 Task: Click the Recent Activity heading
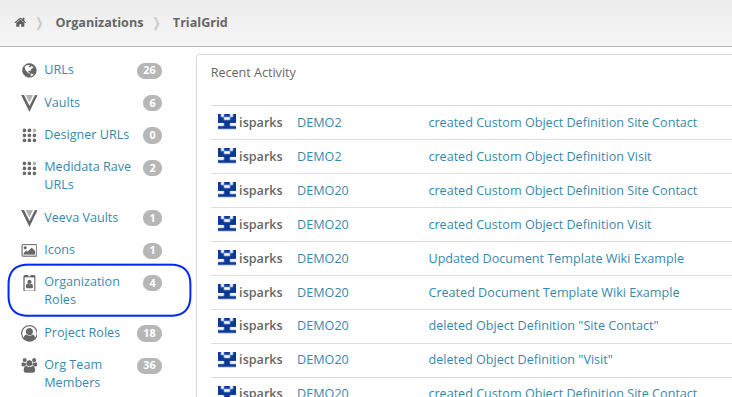click(x=253, y=72)
